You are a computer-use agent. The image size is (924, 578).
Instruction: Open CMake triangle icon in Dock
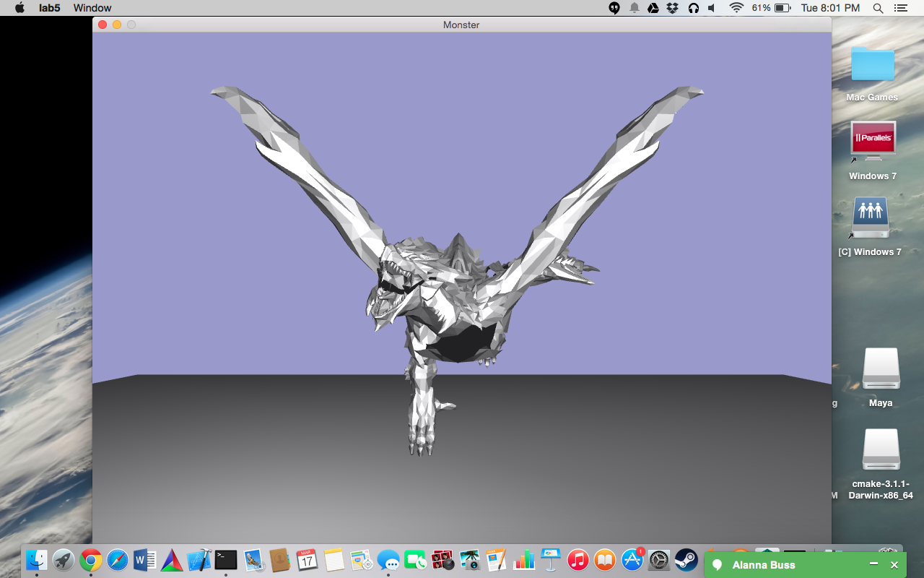coord(172,560)
